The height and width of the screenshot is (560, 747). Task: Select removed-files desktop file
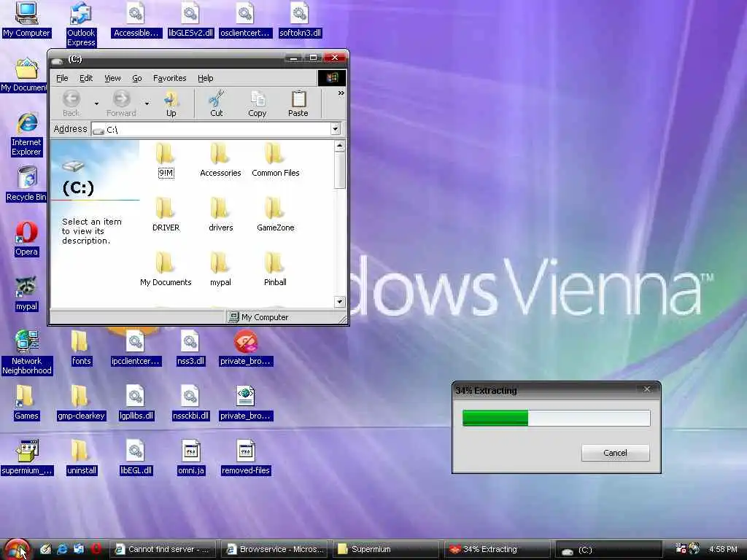coord(245,458)
